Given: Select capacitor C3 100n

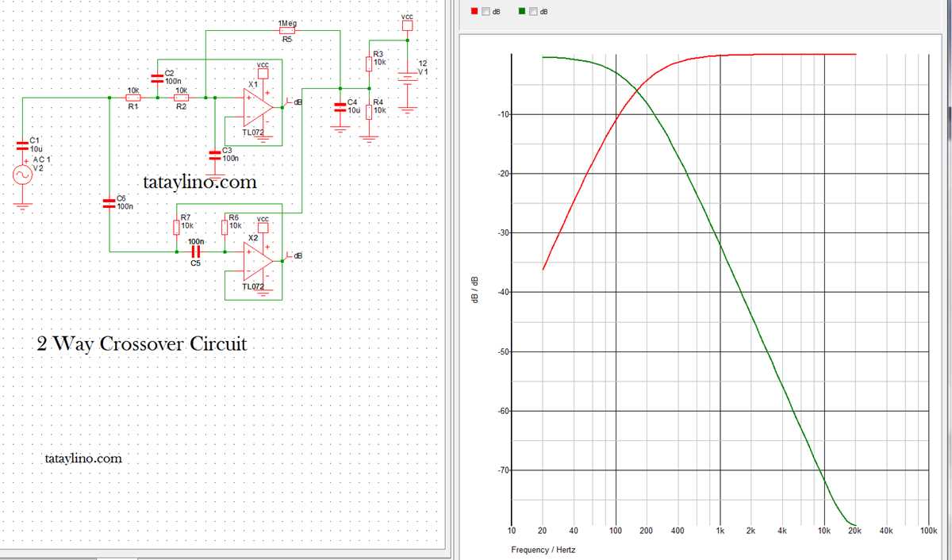Looking at the screenshot, I should coord(213,154).
